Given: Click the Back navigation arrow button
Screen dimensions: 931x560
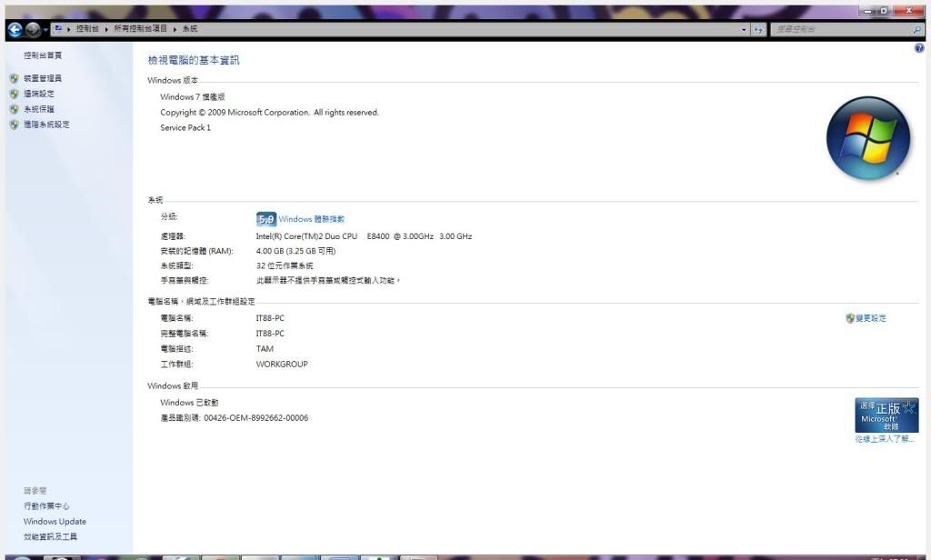Looking at the screenshot, I should [x=15, y=30].
